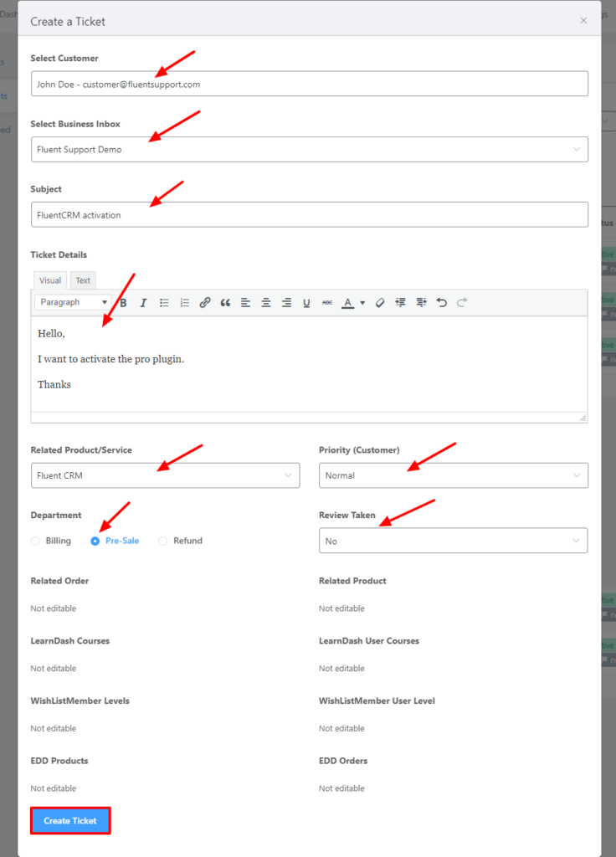Open the Select Business Inbox dropdown

[x=310, y=149]
